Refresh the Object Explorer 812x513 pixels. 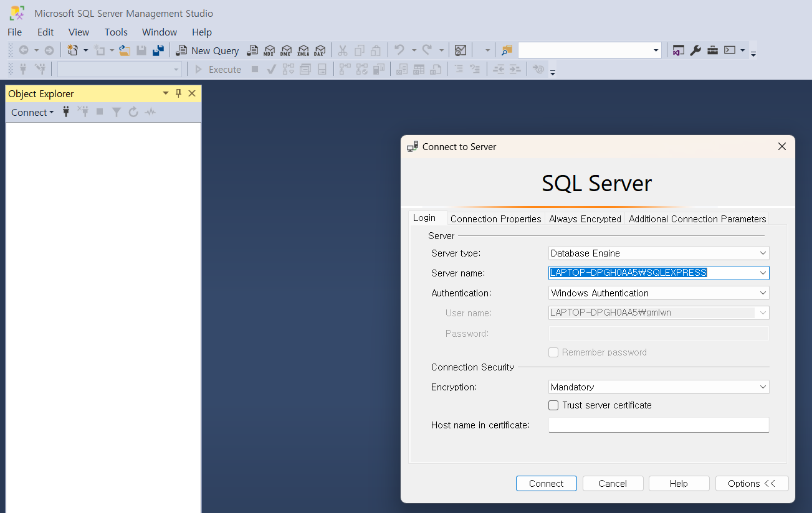point(133,112)
